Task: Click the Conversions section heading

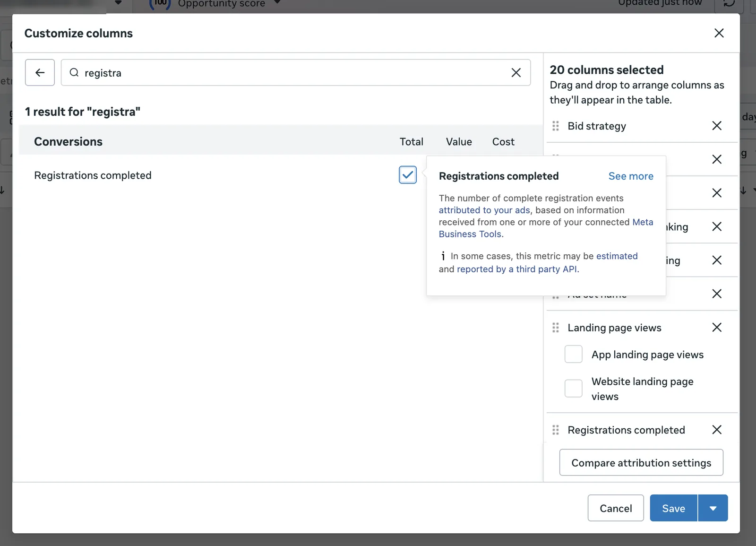Action: (x=68, y=142)
